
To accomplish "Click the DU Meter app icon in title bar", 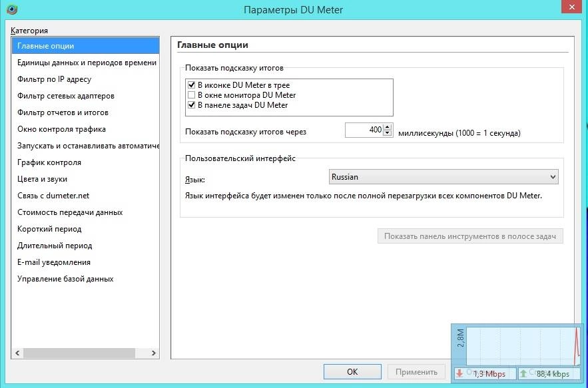I will point(11,9).
